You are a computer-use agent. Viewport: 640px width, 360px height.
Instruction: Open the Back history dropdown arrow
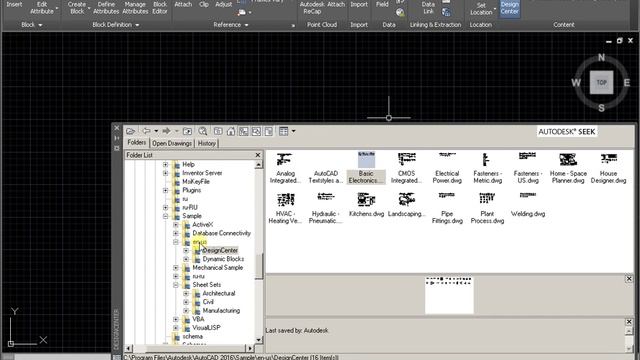point(156,131)
